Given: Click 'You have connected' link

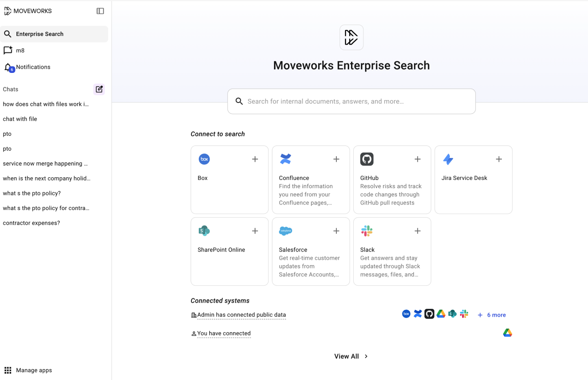Looking at the screenshot, I should click(x=224, y=334).
